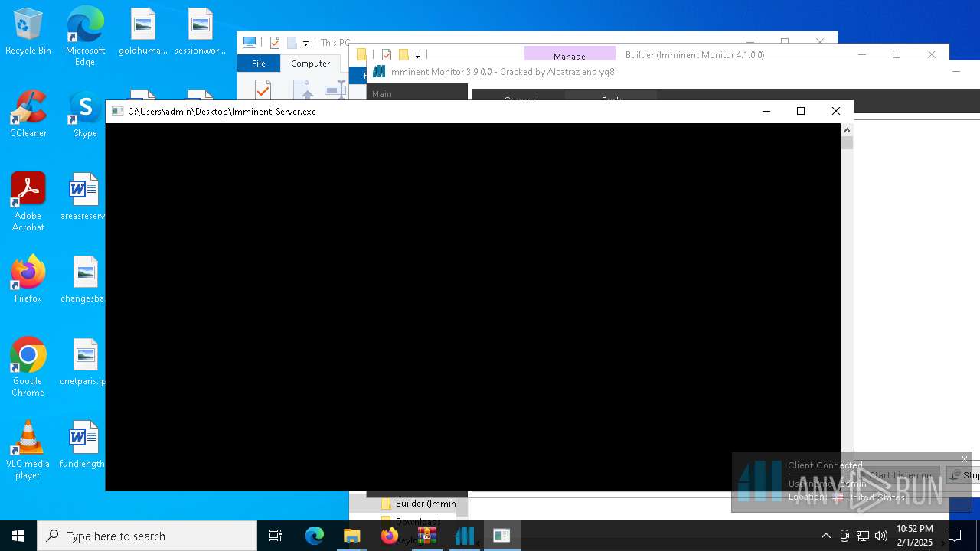This screenshot has height=551, width=980.
Task: Select the fundlength Word document icon
Action: coord(84,445)
